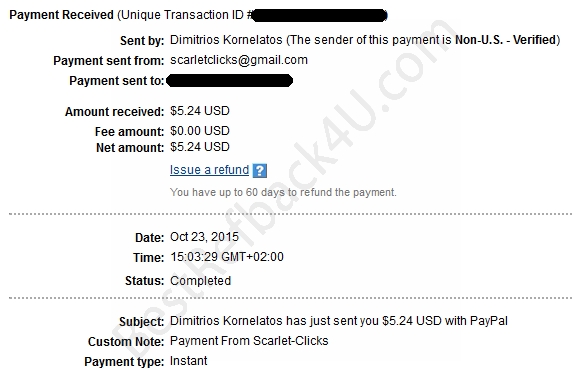Click the sender name Dimitrios Kornelatos
Viewport: 572px width, 380px height.
226,40
